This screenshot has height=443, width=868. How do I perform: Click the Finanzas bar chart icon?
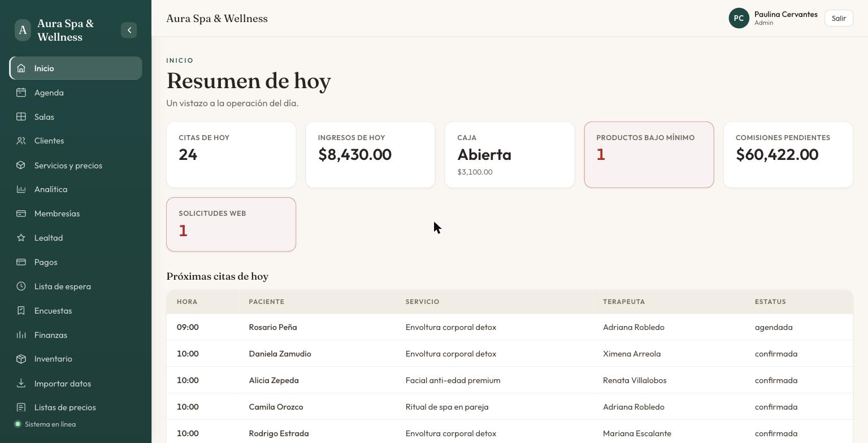(x=21, y=335)
